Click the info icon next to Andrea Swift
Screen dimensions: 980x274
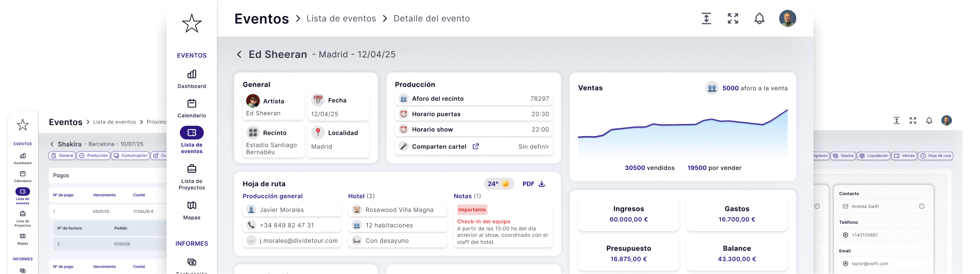click(x=922, y=206)
